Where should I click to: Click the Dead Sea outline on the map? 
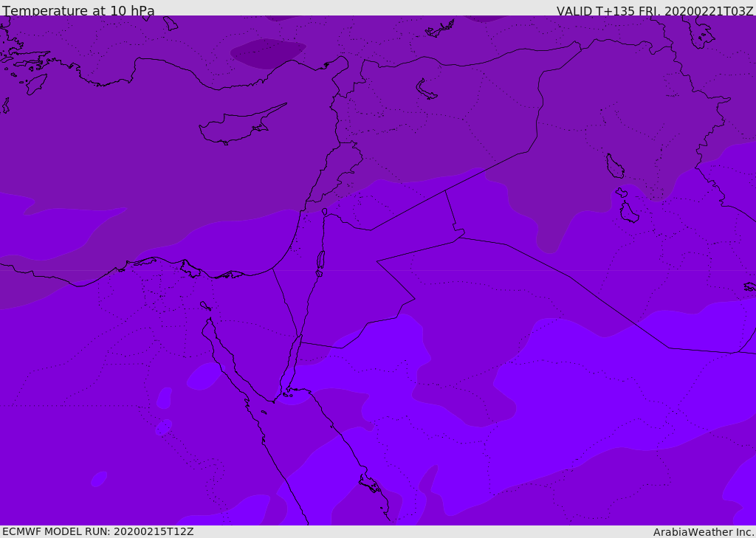[x=320, y=261]
